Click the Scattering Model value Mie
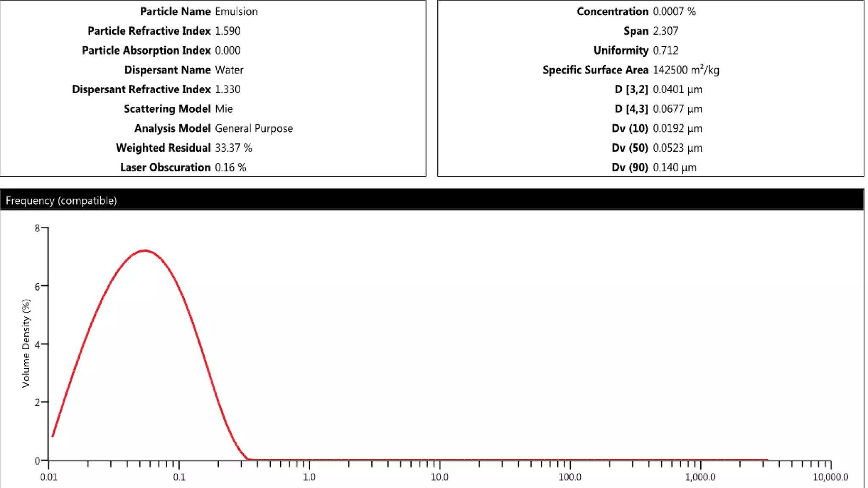The image size is (868, 488). [224, 109]
